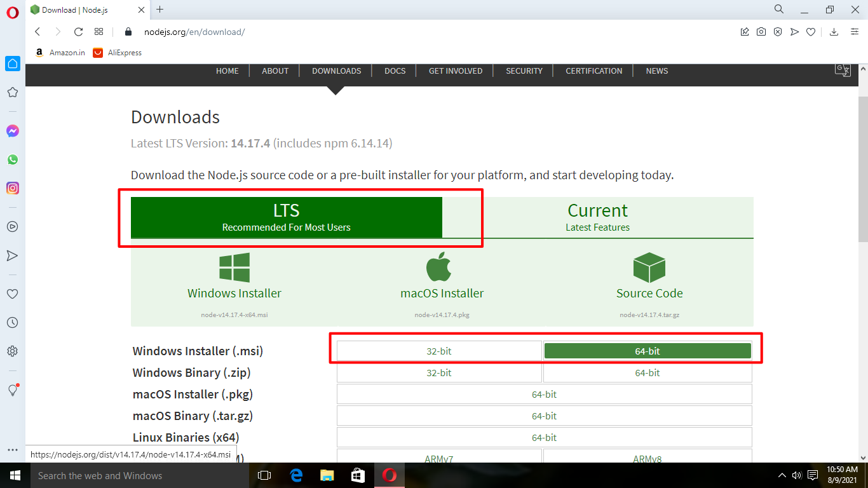Image resolution: width=868 pixels, height=488 pixels.
Task: Open Messenger in the sidebar
Action: point(13,131)
